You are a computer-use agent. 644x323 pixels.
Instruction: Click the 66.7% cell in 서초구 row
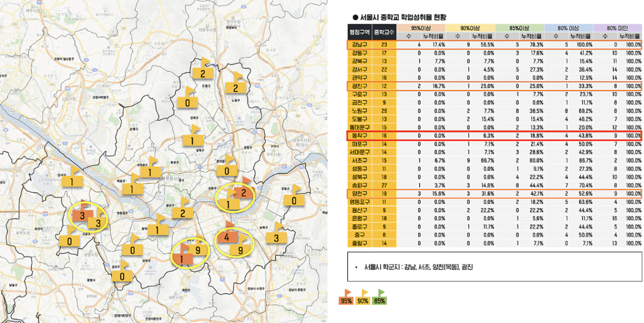[x=486, y=160]
